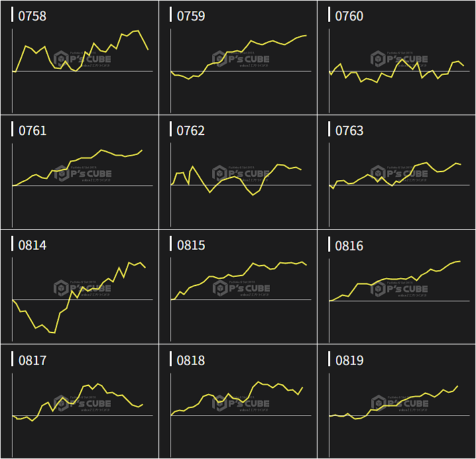Select the 0763 number label
Viewport: 476px width, 459px height.
coord(349,130)
